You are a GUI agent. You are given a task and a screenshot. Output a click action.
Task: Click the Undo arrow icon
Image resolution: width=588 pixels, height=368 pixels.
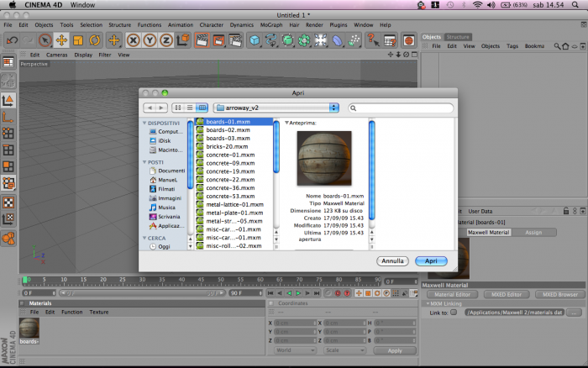coord(12,40)
